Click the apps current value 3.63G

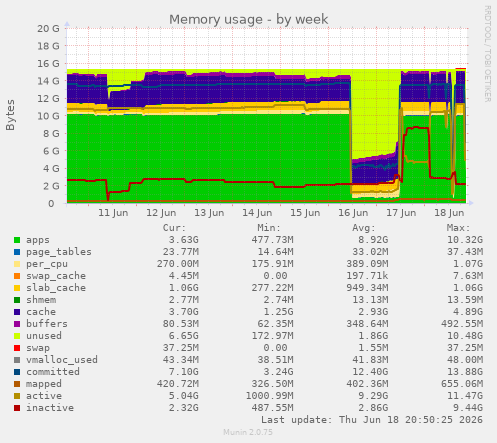click(x=183, y=240)
